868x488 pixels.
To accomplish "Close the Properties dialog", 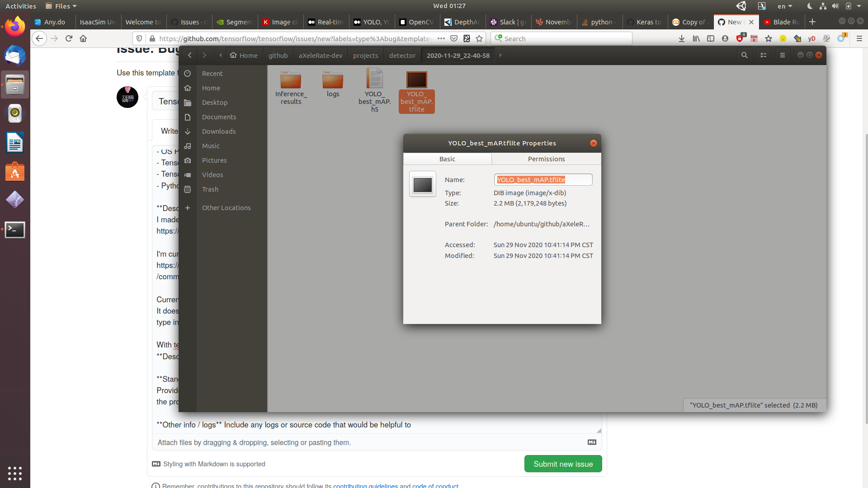I will (594, 143).
